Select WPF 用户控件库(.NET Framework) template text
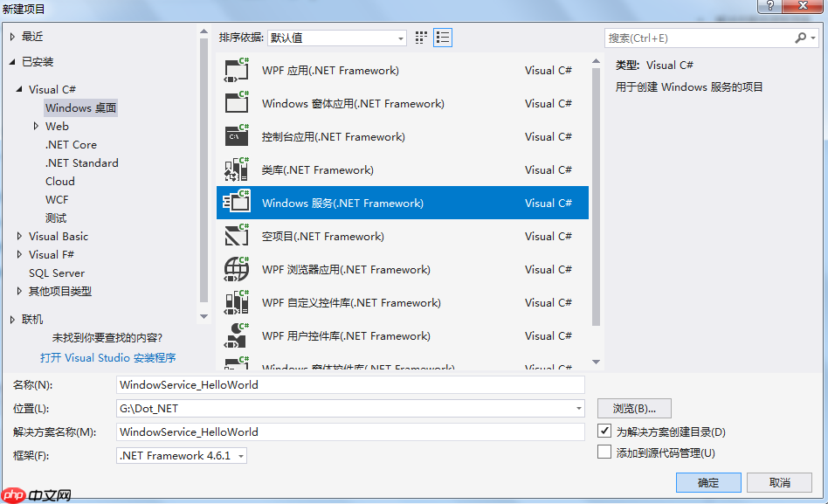 [x=347, y=336]
